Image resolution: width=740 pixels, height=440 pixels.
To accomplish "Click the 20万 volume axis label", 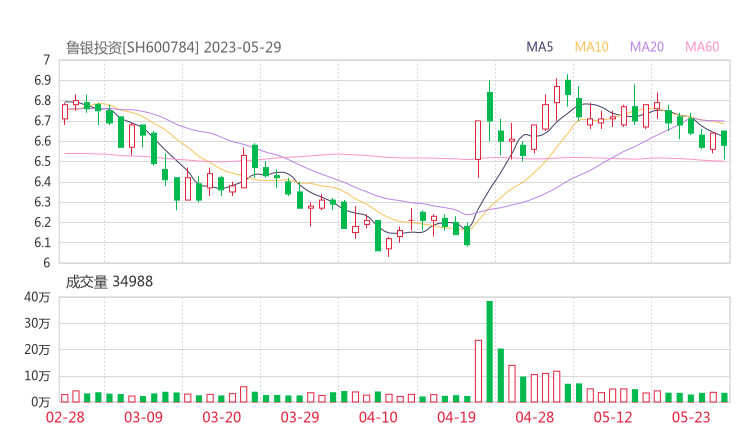I will coord(37,350).
